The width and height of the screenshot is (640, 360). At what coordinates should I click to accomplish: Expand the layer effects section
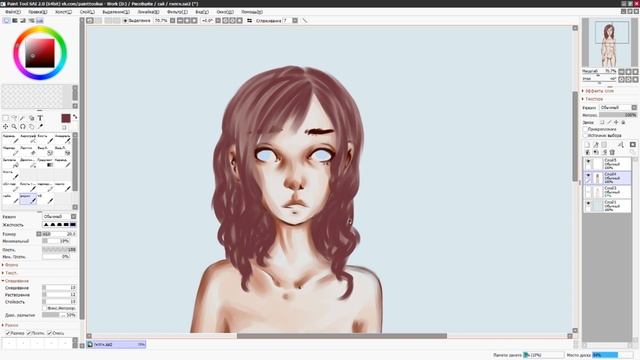[x=598, y=91]
